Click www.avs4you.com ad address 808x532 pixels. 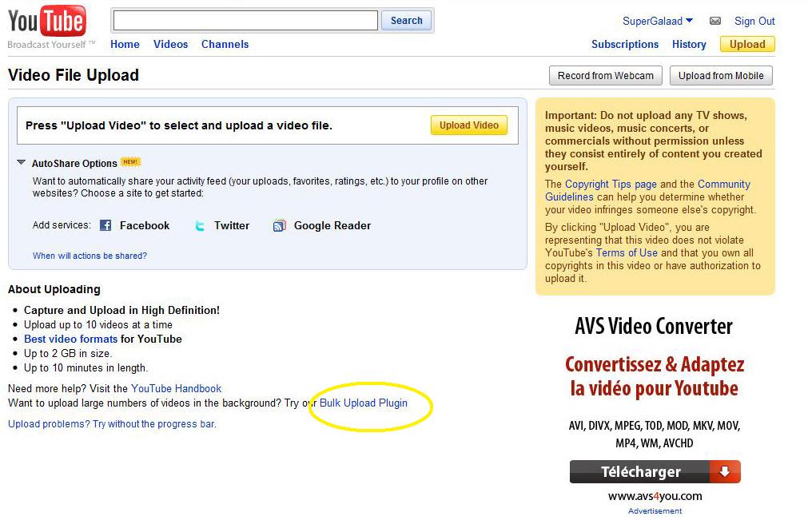coord(655,496)
